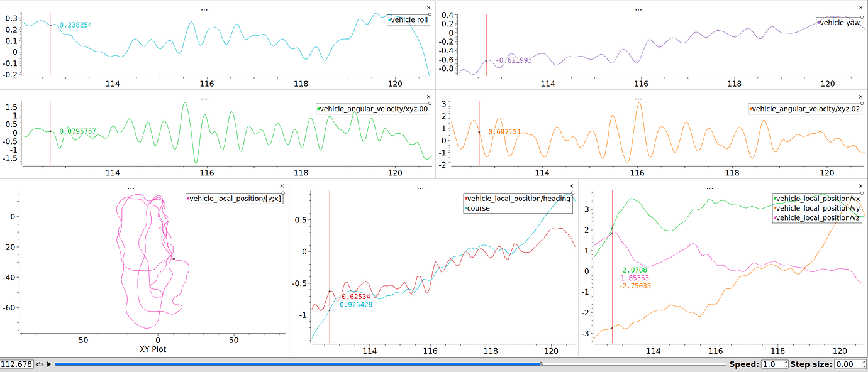Close the angular_velocity xyz.02 plot
This screenshot has width=868, height=372.
[x=861, y=97]
